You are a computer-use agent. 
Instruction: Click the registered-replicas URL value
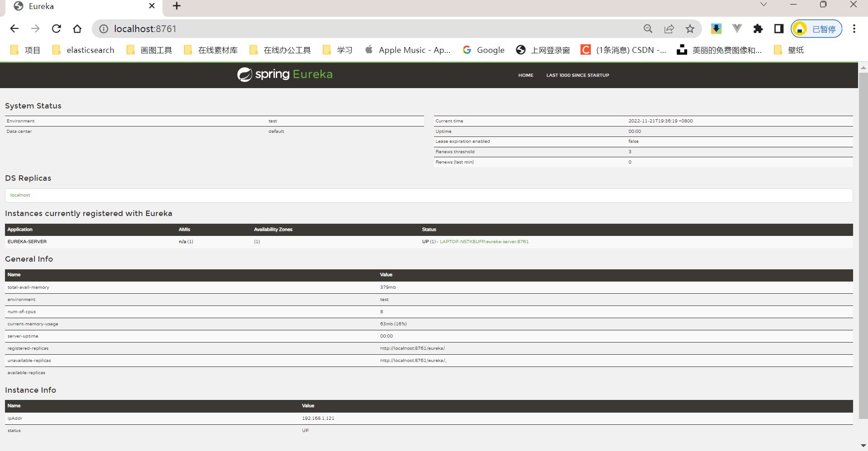(412, 348)
